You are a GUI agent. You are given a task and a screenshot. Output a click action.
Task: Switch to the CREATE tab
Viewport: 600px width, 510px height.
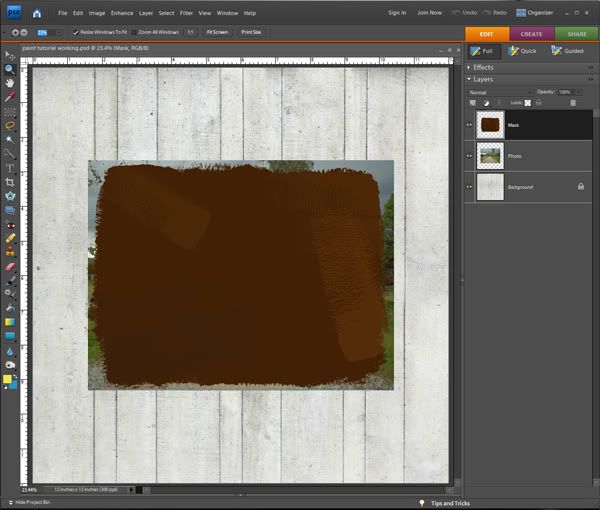[x=532, y=34]
